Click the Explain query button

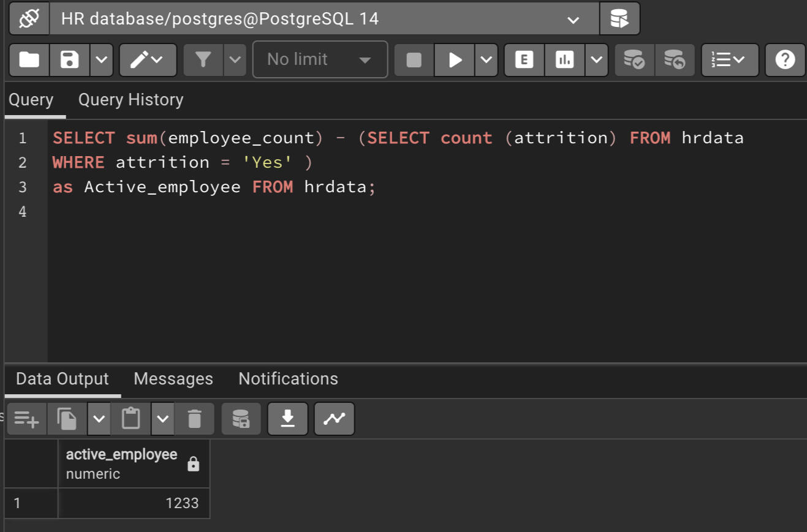click(524, 59)
